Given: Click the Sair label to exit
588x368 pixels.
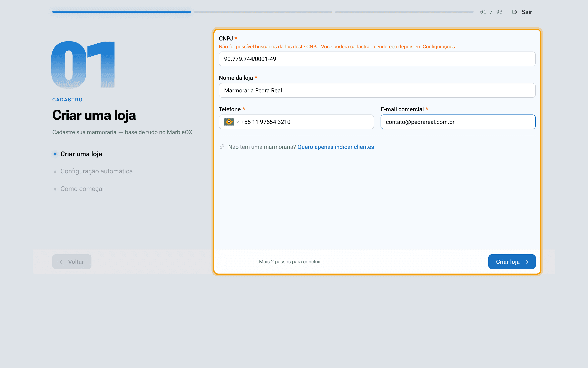Looking at the screenshot, I should point(527,12).
